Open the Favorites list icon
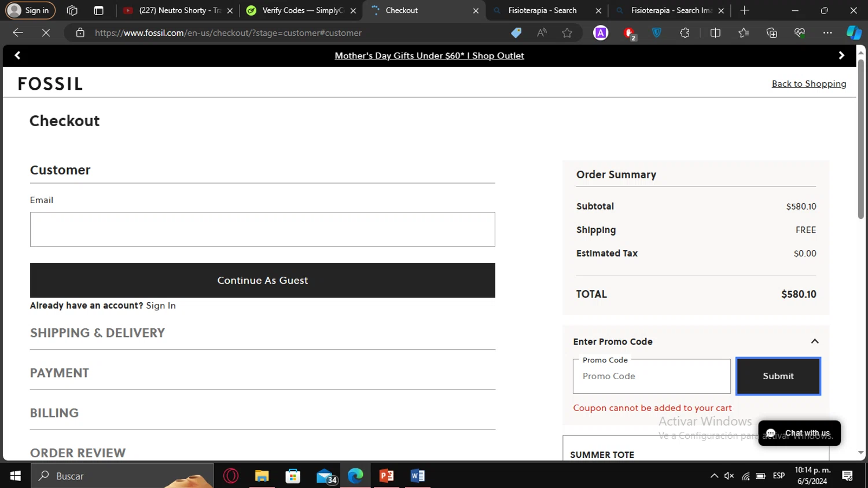This screenshot has height=488, width=868. click(x=744, y=33)
